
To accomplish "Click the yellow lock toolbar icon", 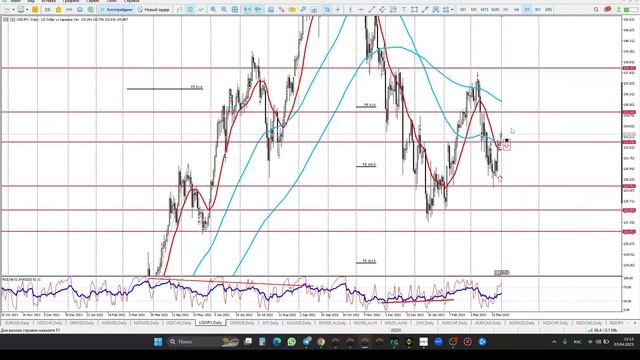I will (x=58, y=9).
